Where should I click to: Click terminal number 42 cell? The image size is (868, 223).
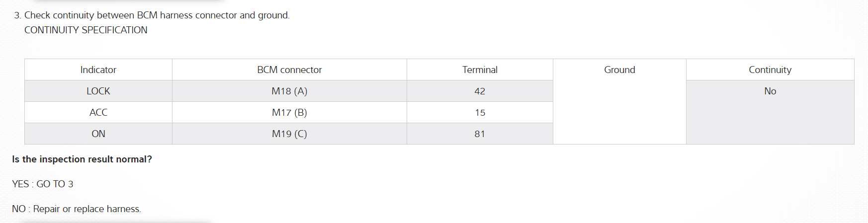[x=480, y=91]
